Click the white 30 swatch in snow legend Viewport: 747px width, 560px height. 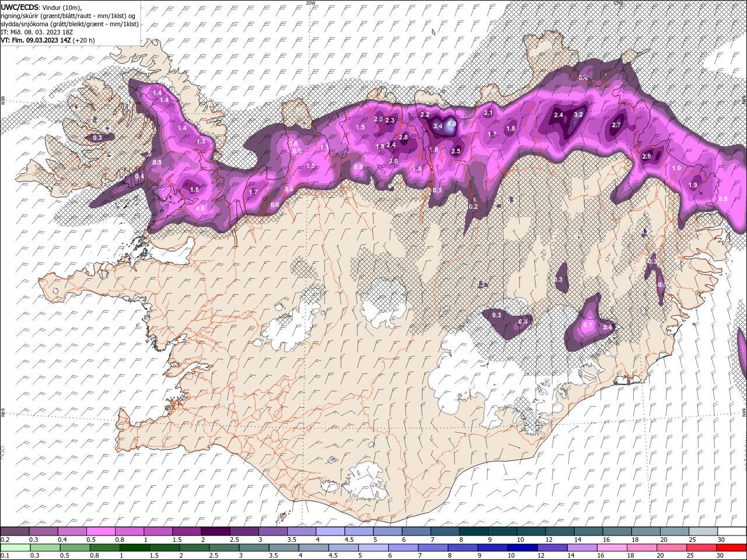(731, 531)
